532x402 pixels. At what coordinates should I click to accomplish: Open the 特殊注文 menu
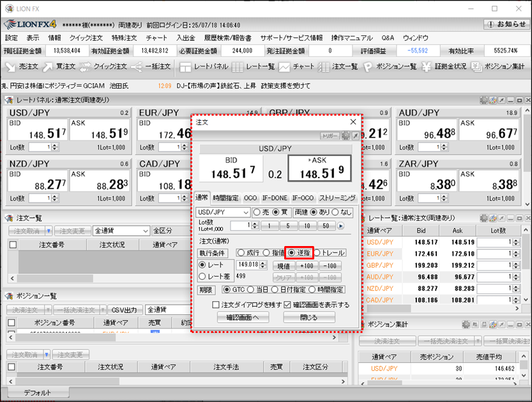click(123, 38)
